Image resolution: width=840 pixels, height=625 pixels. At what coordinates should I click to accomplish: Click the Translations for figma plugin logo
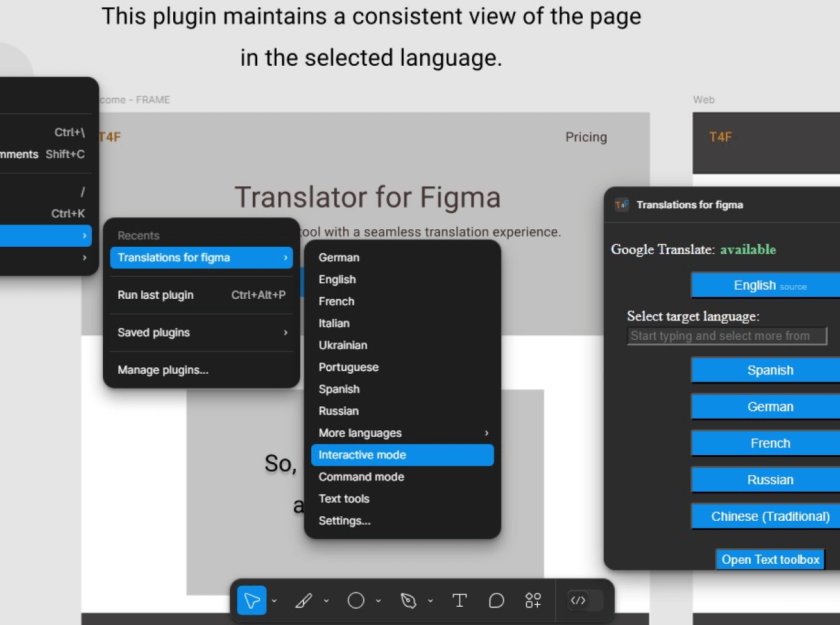(x=622, y=205)
